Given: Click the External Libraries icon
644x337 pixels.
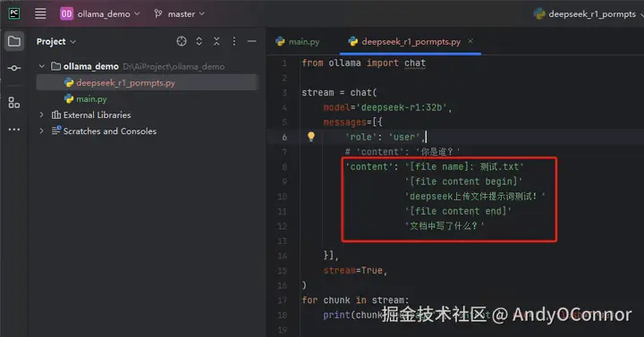Looking at the screenshot, I should pyautogui.click(x=55, y=115).
